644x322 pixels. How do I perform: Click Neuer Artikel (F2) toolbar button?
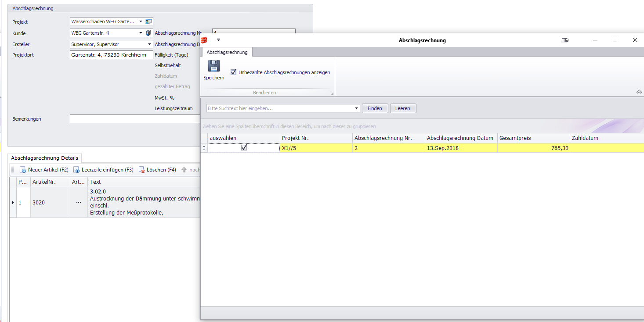coord(44,170)
